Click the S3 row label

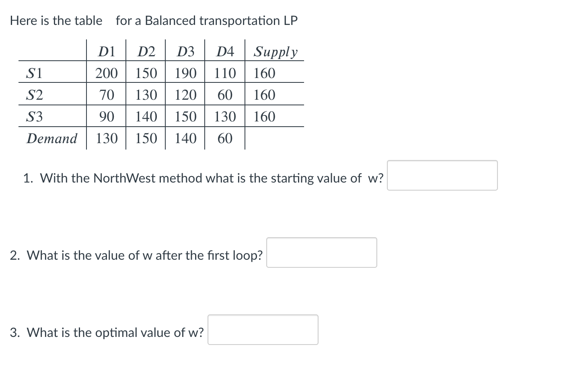(x=34, y=117)
